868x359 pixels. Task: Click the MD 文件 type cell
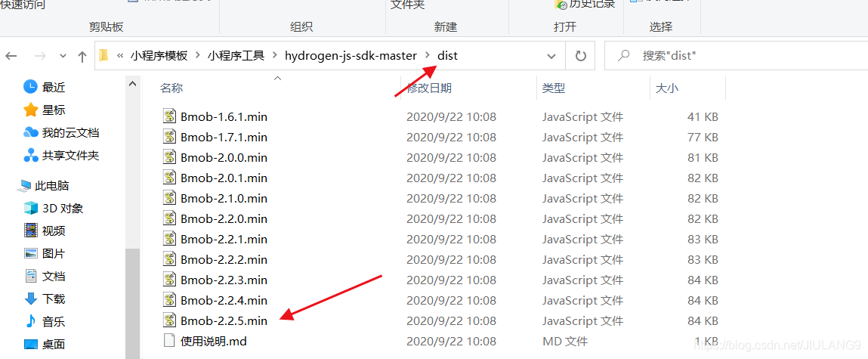[564, 342]
